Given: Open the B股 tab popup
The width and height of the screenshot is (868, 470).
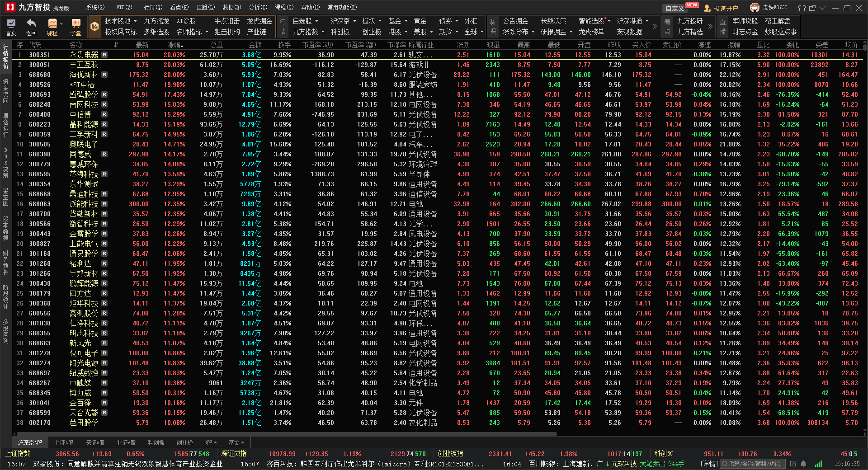Looking at the screenshot, I should 211,442.
